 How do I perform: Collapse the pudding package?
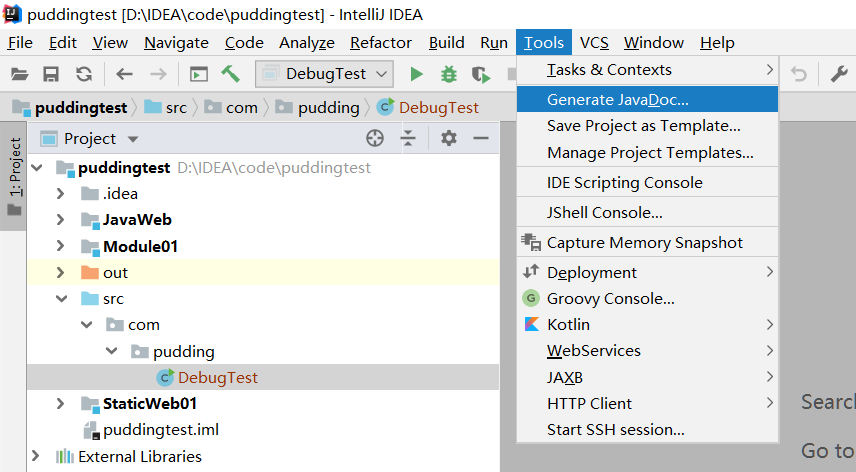tap(112, 351)
